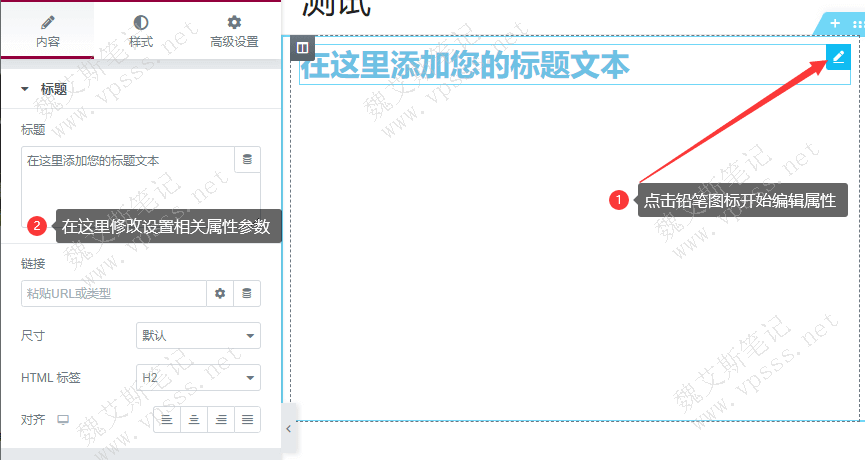Click the blue pencil edit widget icon
This screenshot has height=460, width=865.
pos(838,57)
